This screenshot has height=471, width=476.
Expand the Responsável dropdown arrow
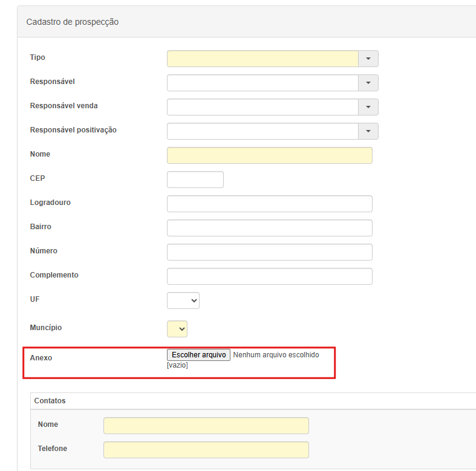point(368,83)
